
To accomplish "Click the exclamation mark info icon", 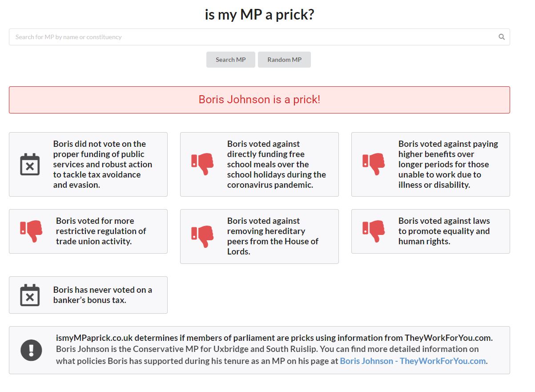I will (31, 350).
